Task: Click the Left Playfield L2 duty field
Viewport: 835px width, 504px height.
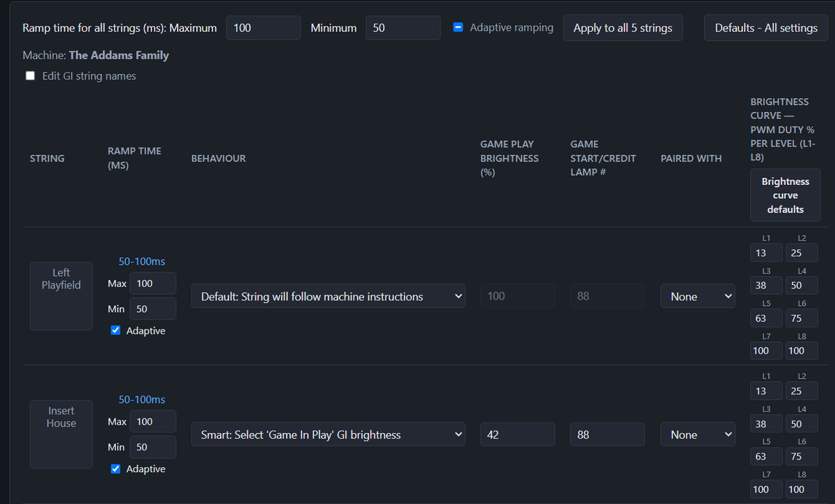Action: point(802,253)
